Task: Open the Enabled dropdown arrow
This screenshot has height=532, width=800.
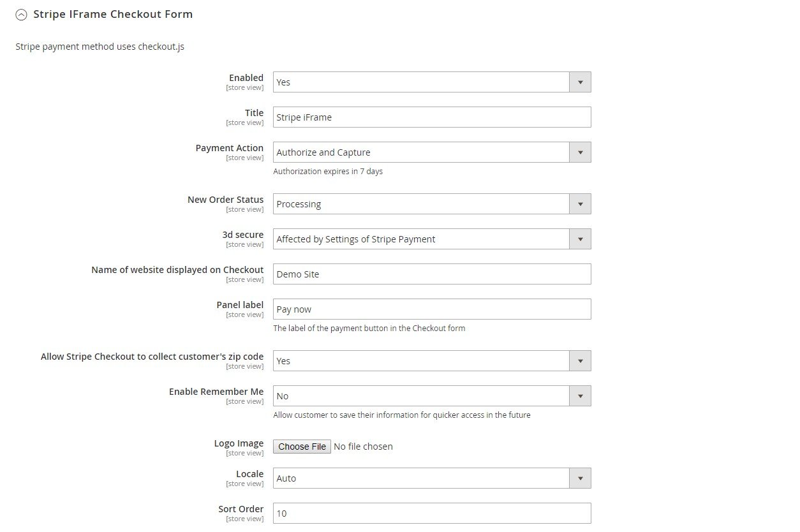Action: [x=580, y=82]
